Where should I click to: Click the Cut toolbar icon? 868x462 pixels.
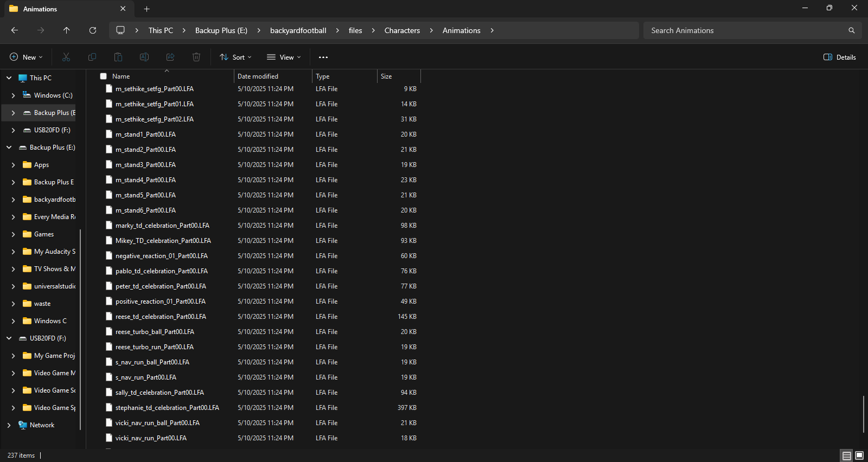pyautogui.click(x=66, y=57)
